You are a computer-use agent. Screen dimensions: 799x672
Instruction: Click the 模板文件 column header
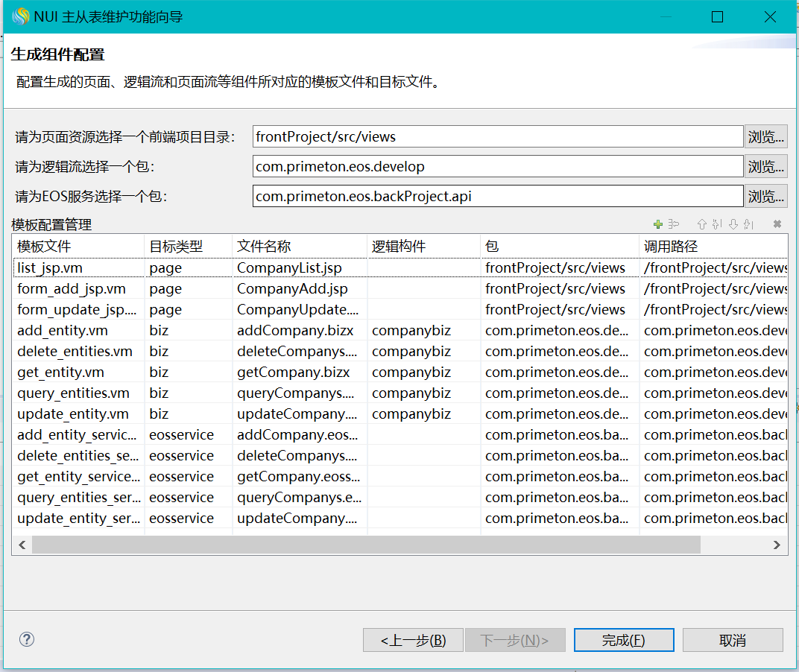click(x=78, y=247)
